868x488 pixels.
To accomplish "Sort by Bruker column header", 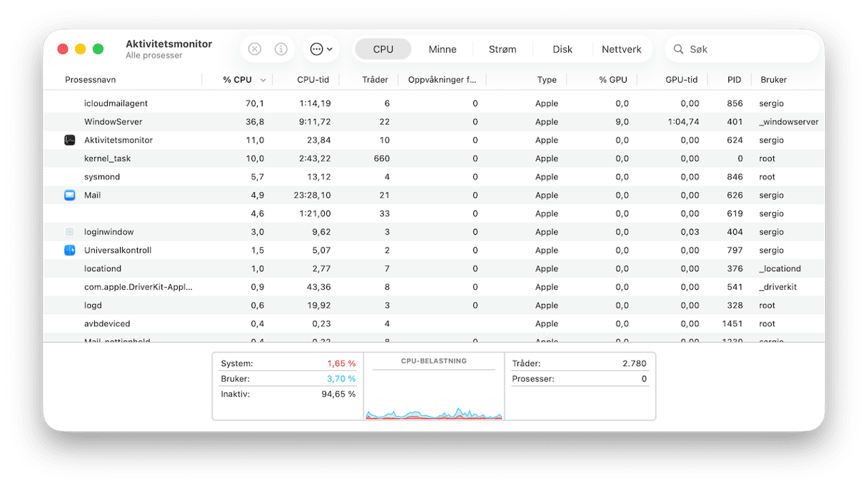I will [x=774, y=80].
